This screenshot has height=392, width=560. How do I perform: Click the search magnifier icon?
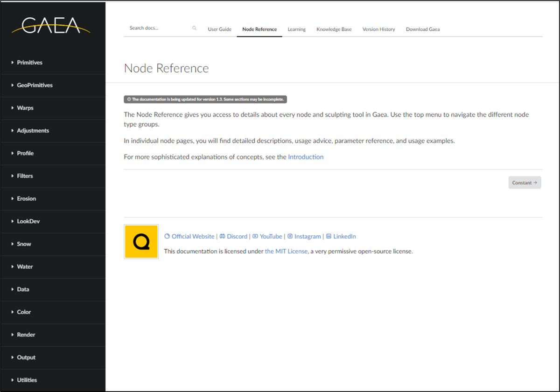[195, 28]
